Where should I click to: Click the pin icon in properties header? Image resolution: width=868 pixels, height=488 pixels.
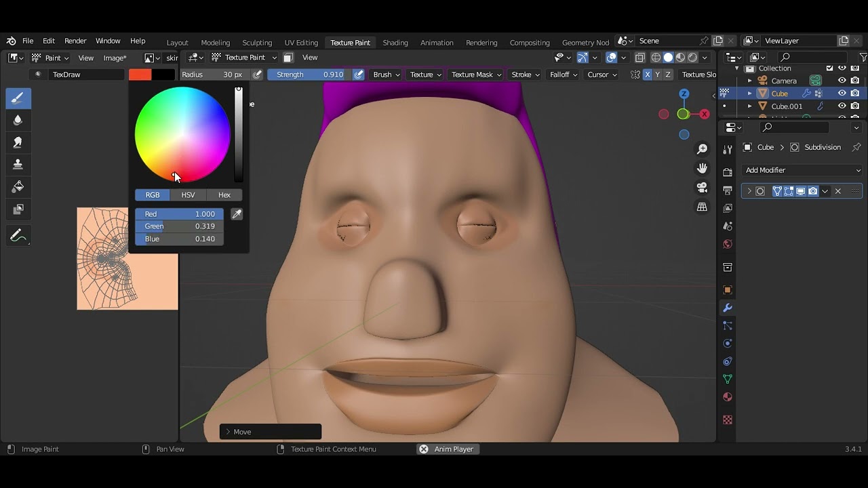856,147
